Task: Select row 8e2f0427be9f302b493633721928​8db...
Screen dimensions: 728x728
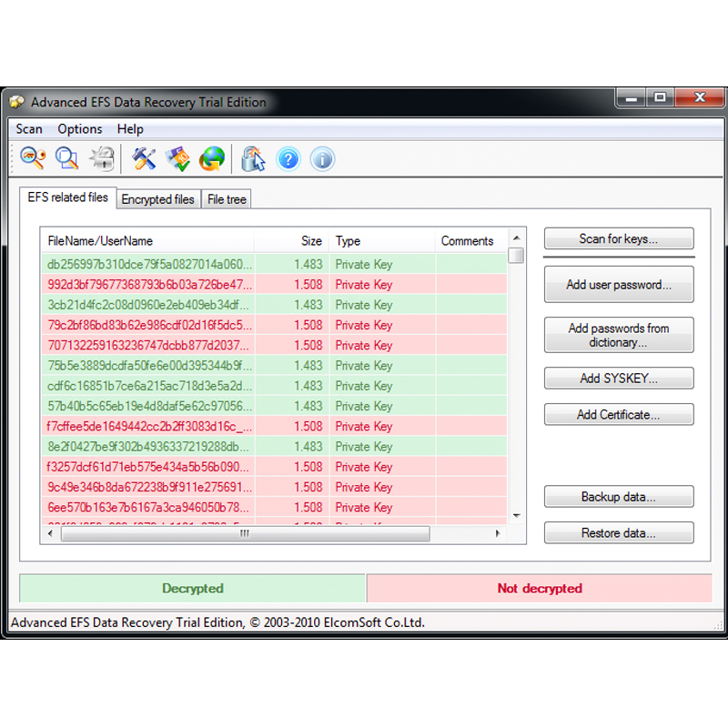Action: click(275, 447)
